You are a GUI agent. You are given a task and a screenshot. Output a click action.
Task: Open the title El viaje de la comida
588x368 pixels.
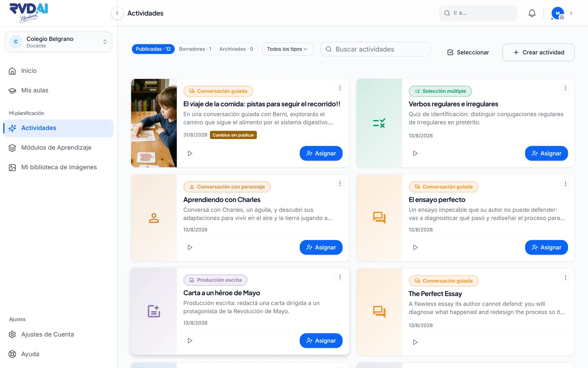click(x=262, y=104)
